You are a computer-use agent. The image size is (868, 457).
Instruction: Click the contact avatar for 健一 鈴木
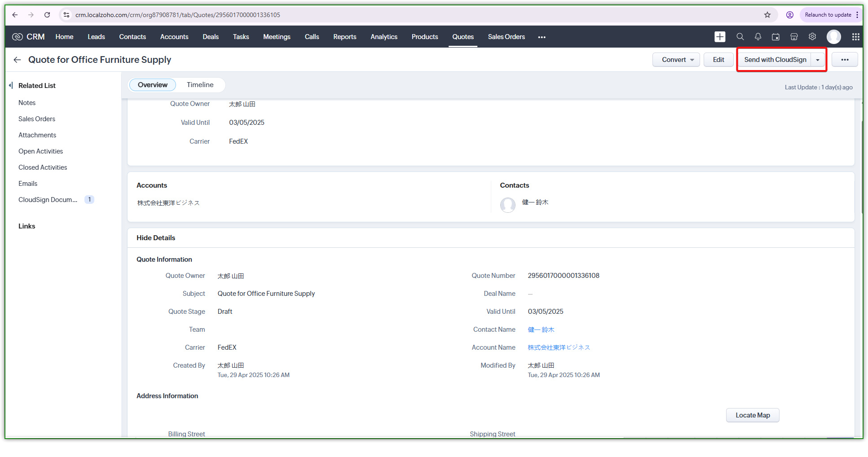tap(508, 205)
